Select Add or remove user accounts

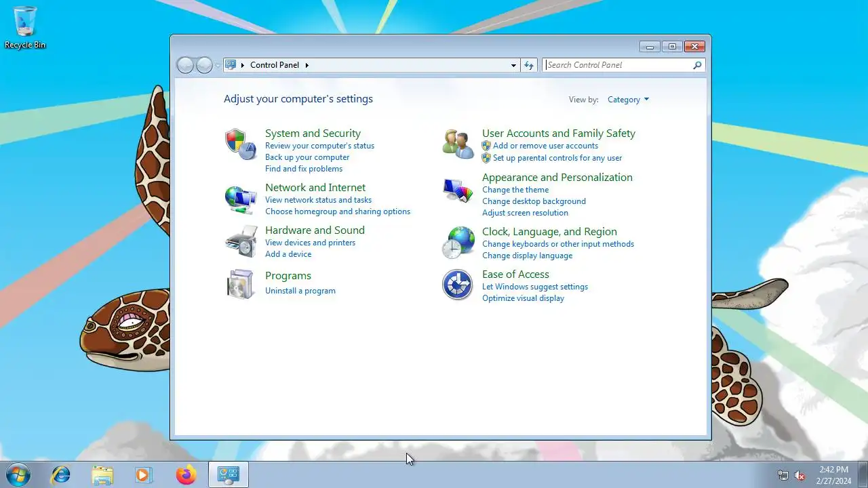pos(545,146)
